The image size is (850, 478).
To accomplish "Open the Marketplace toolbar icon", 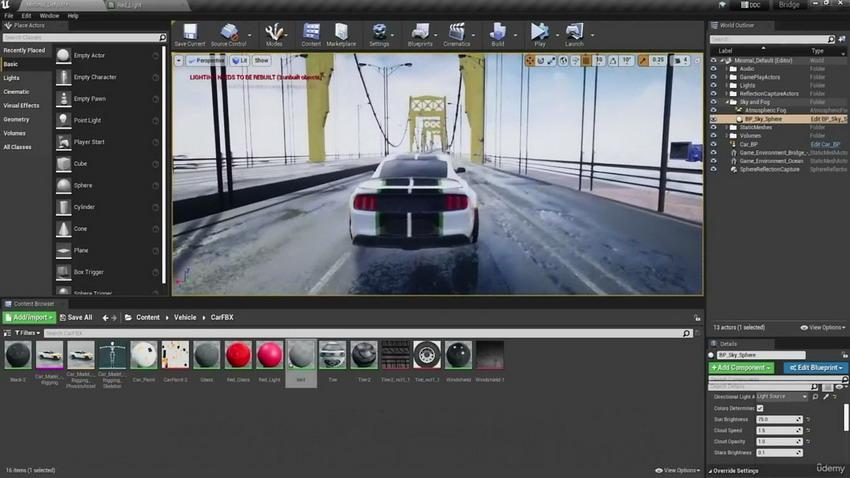I will [x=342, y=32].
